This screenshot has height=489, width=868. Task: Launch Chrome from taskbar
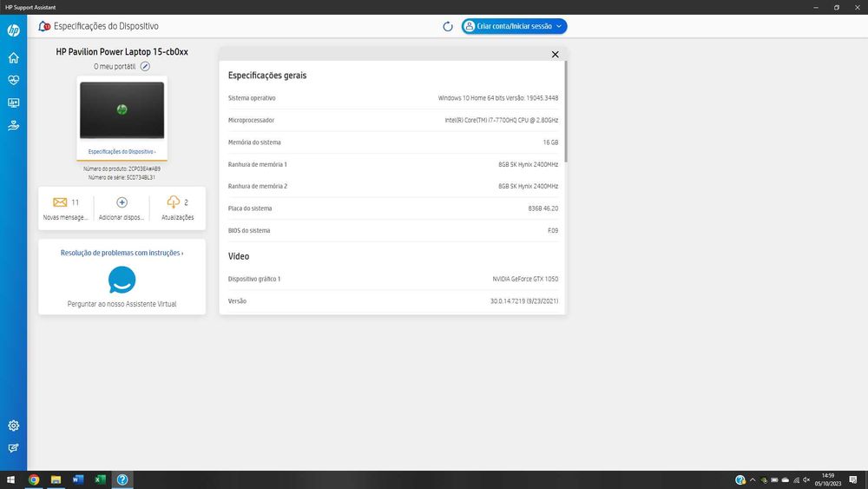[34, 479]
